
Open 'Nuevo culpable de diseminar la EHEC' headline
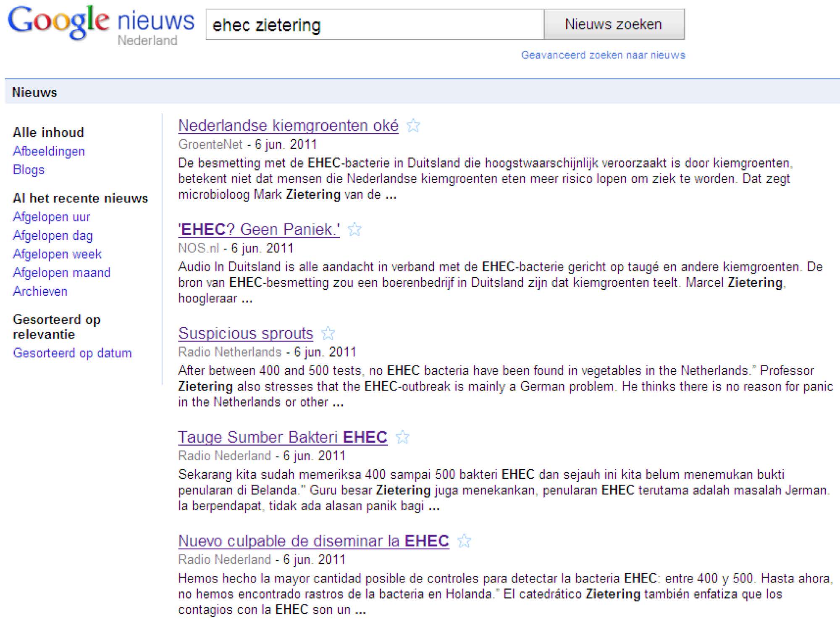click(x=314, y=541)
